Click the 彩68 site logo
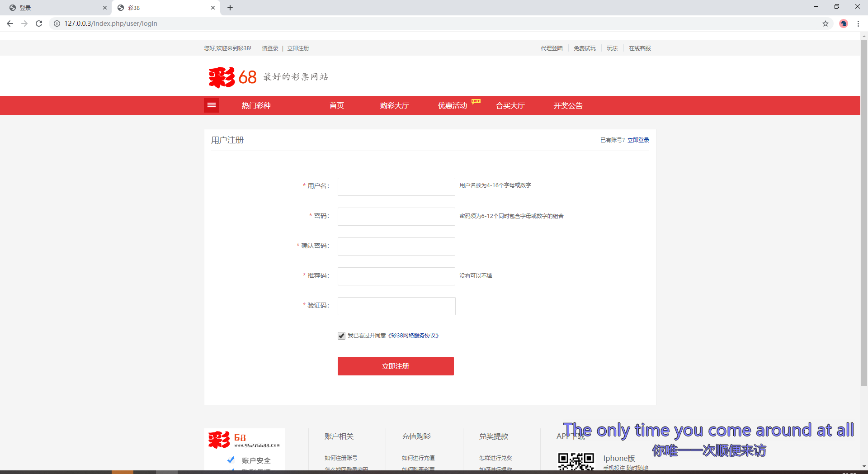 click(x=231, y=76)
